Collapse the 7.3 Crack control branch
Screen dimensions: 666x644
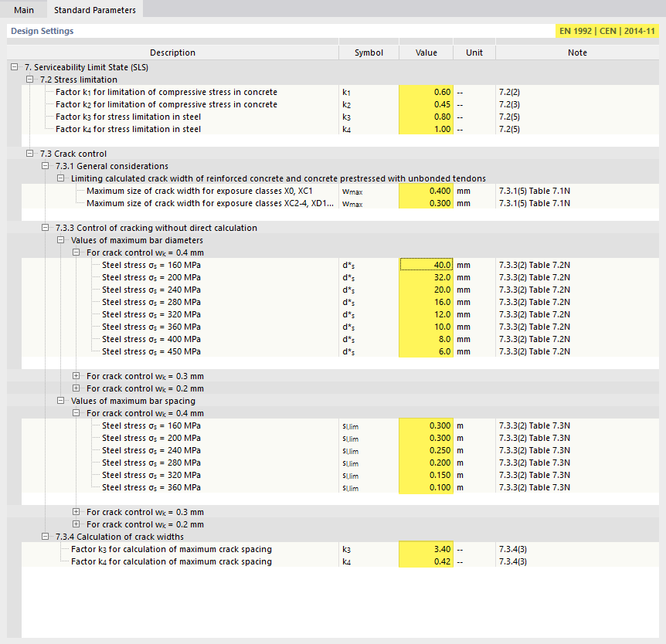click(x=29, y=154)
